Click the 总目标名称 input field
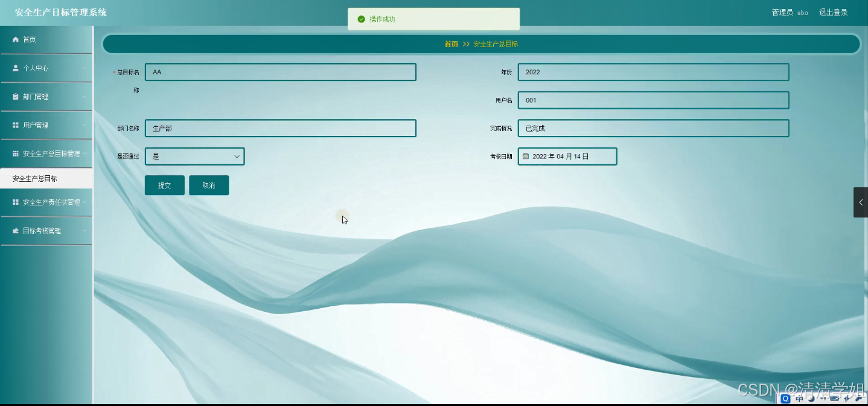Viewport: 868px width, 406px height. (x=281, y=72)
